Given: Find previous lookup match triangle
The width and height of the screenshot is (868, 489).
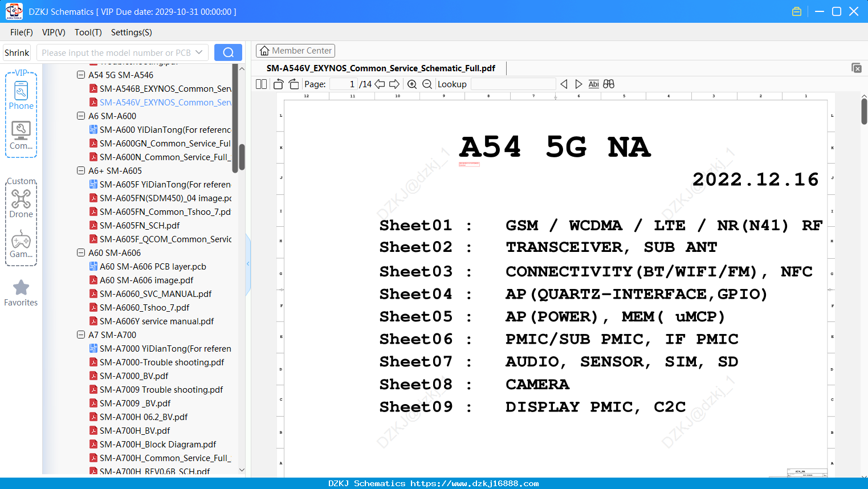Looking at the screenshot, I should 564,84.
